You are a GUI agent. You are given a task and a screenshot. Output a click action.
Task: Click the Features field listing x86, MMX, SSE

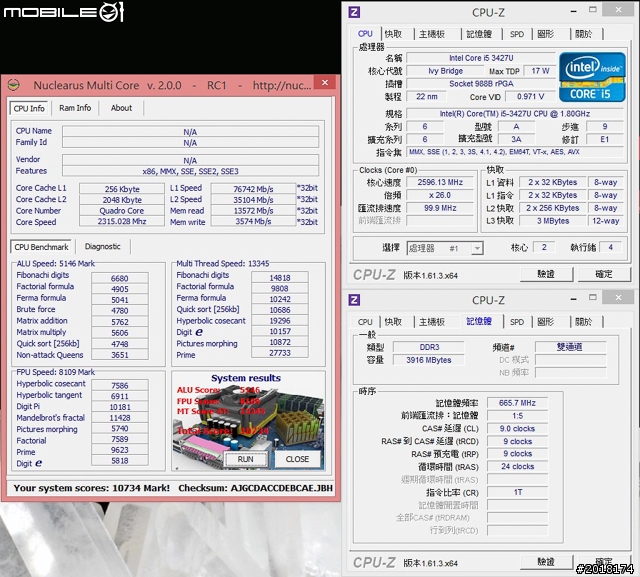(x=190, y=171)
